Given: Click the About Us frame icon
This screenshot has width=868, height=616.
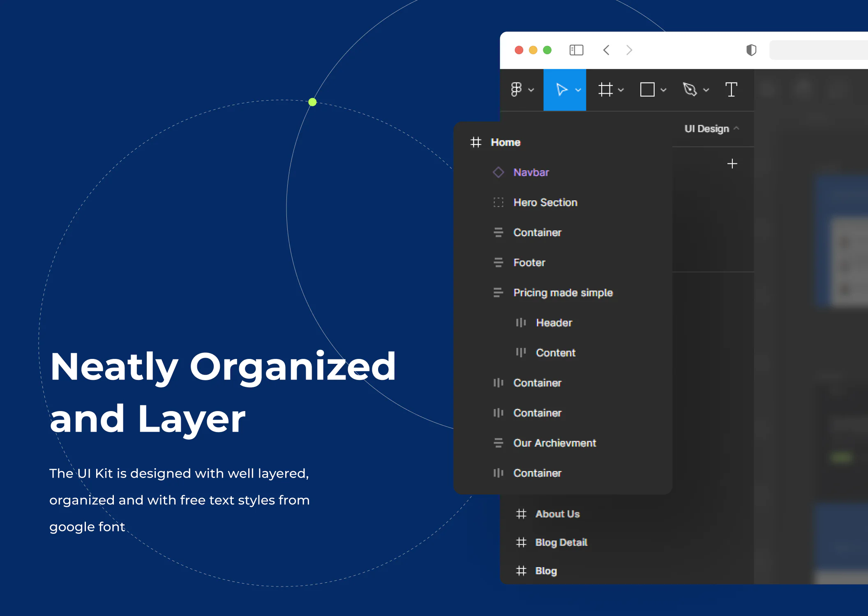Looking at the screenshot, I should click(521, 514).
